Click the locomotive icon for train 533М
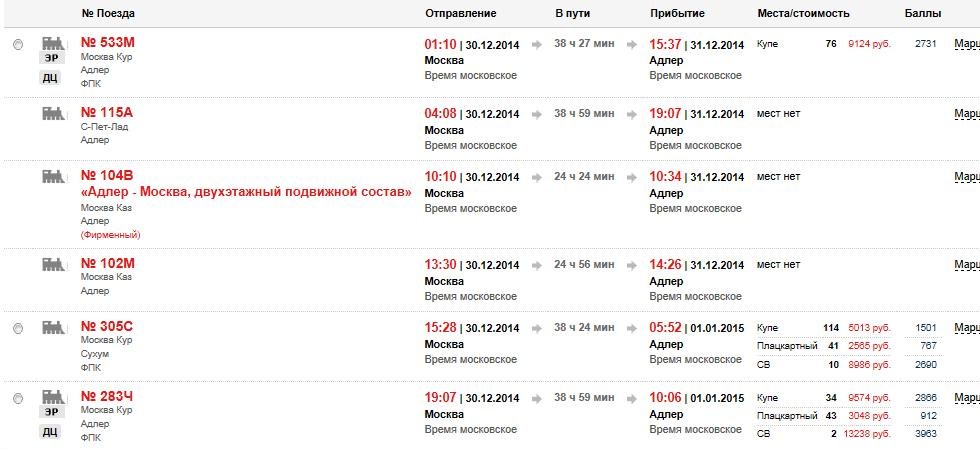The image size is (980, 449). coord(52,44)
